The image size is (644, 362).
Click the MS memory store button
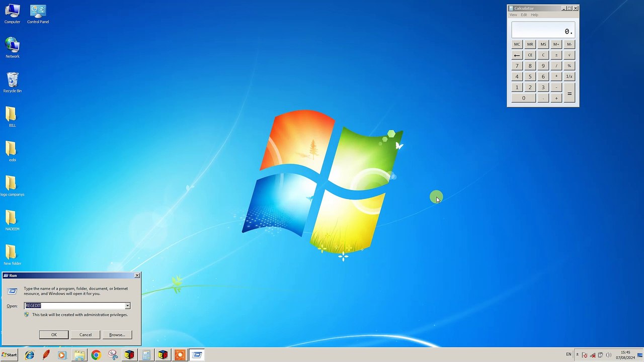(x=543, y=44)
